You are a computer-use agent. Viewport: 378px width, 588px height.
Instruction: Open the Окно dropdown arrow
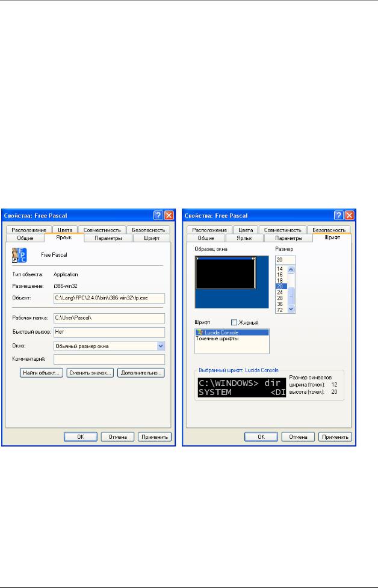click(x=161, y=346)
